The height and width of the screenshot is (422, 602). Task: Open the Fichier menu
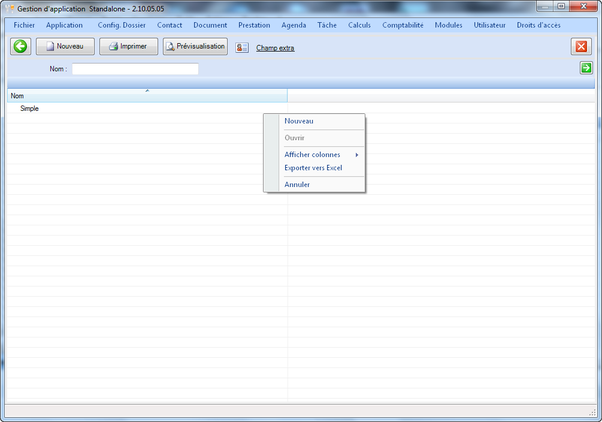point(24,24)
